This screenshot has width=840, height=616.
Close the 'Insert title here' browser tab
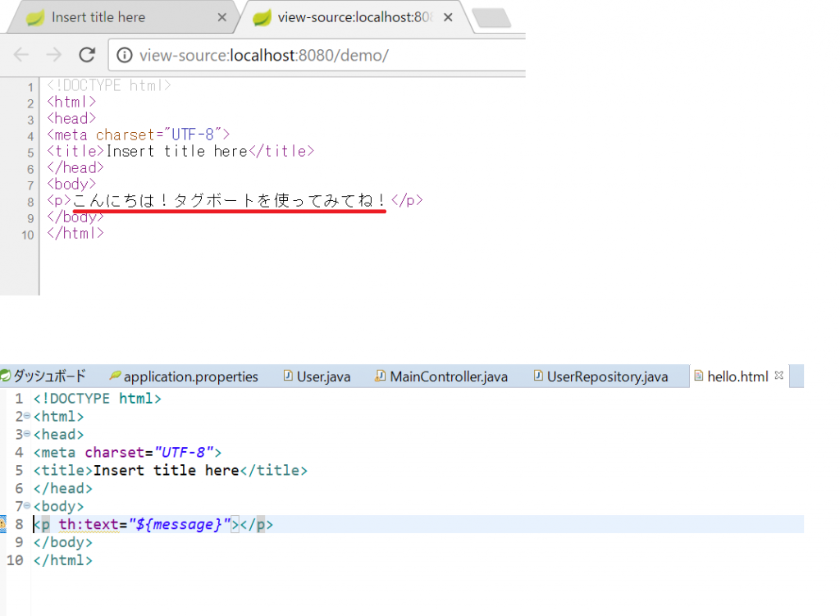click(x=222, y=17)
